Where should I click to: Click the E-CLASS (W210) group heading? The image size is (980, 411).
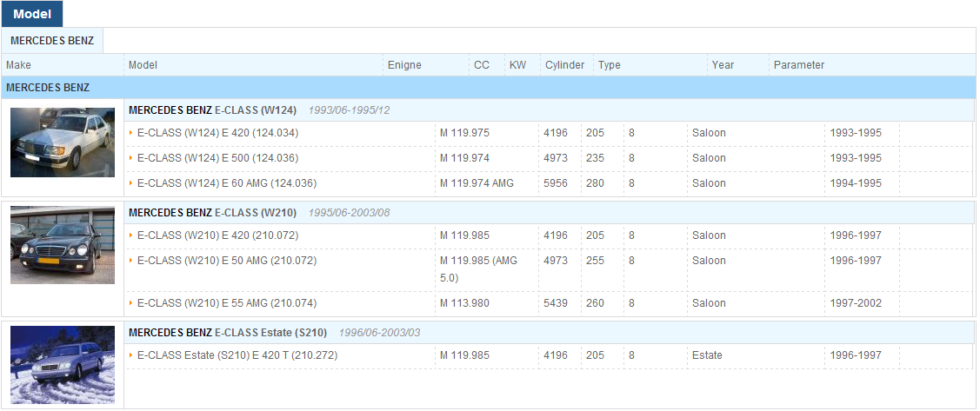coord(212,212)
